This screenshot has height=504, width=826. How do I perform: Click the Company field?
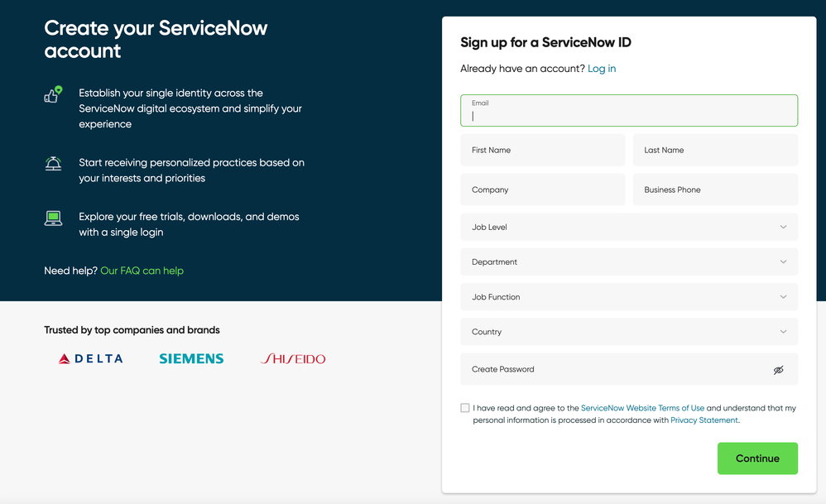543,190
